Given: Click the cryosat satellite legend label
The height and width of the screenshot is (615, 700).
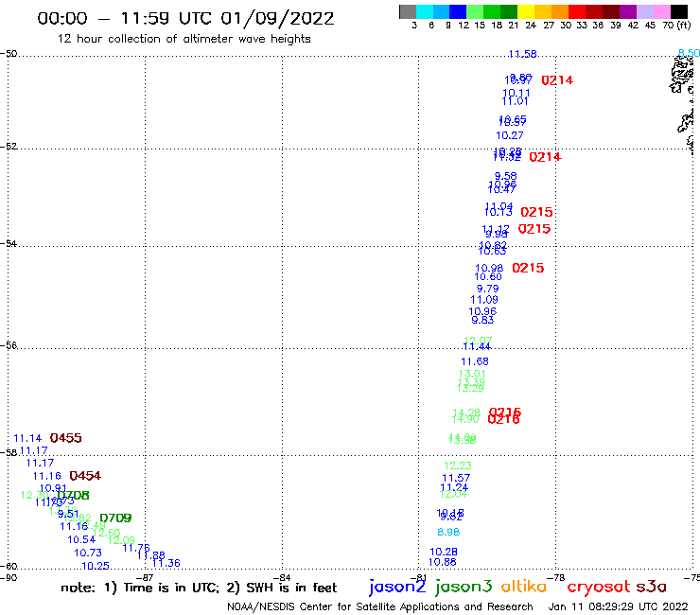Looking at the screenshot, I should coord(598,587).
